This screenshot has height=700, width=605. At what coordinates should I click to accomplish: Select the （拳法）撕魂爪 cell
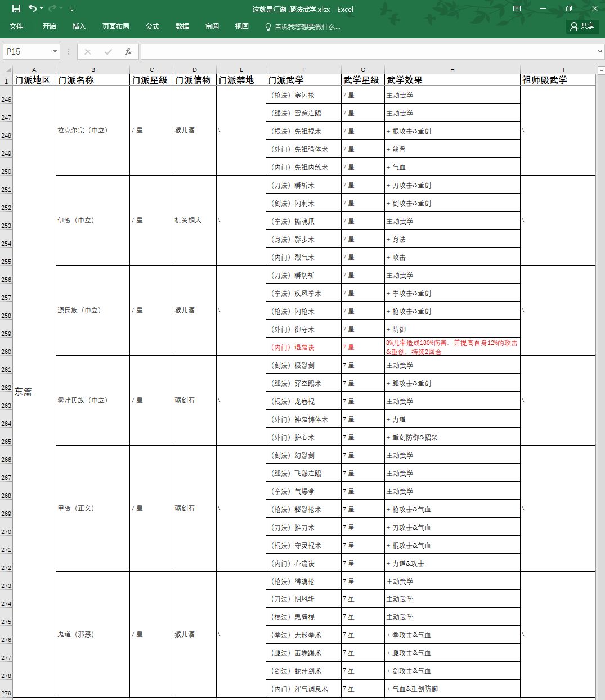coord(304,221)
